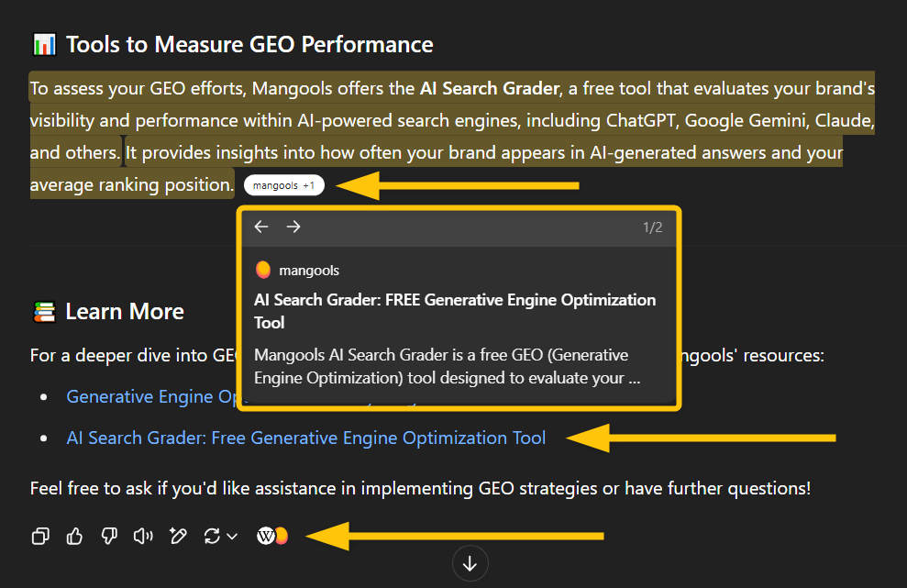Give the response a thumbs up
The width and height of the screenshot is (907, 588).
74,536
